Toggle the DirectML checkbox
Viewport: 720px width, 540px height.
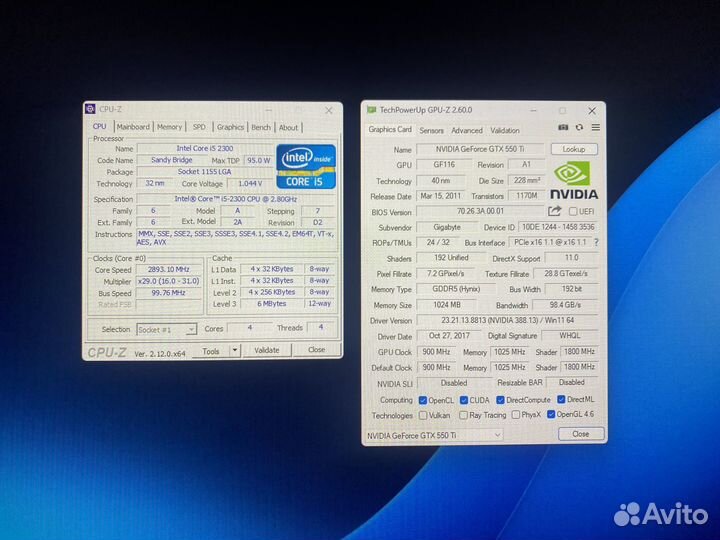coord(561,399)
